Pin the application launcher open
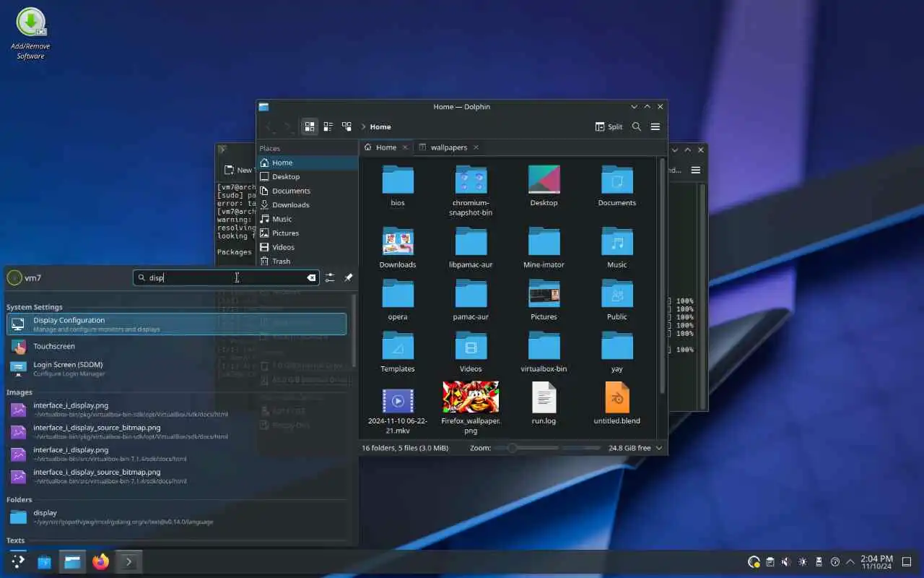 point(348,277)
